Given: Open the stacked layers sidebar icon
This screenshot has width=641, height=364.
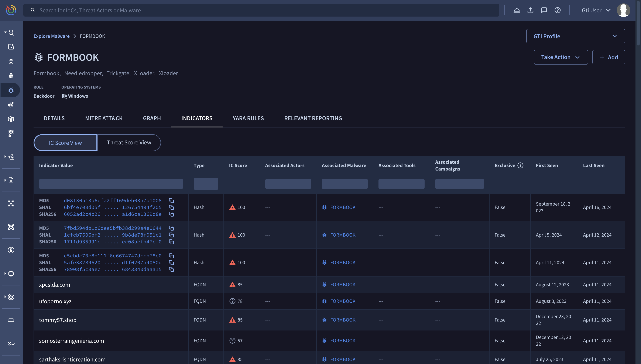Looking at the screenshot, I should point(11,119).
